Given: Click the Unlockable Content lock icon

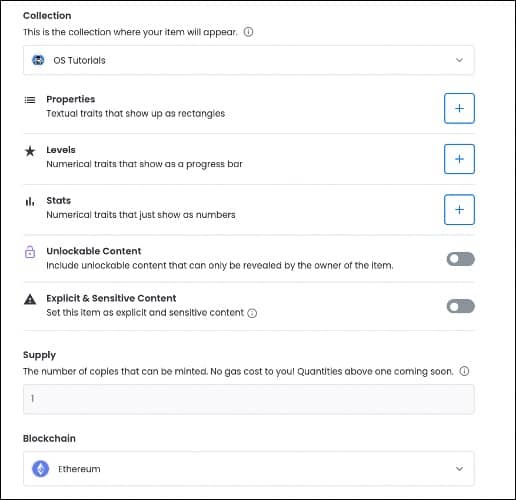Looking at the screenshot, I should 30,252.
